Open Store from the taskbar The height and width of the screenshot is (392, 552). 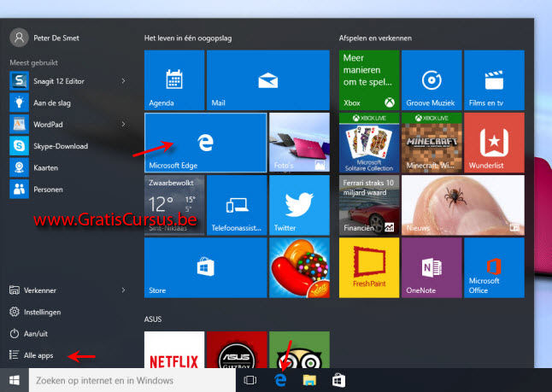pos(338,380)
